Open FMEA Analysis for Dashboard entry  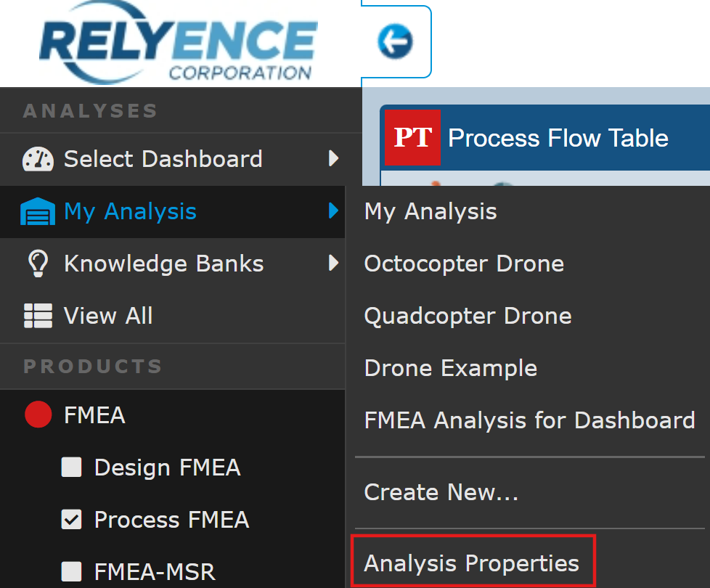pyautogui.click(x=529, y=420)
